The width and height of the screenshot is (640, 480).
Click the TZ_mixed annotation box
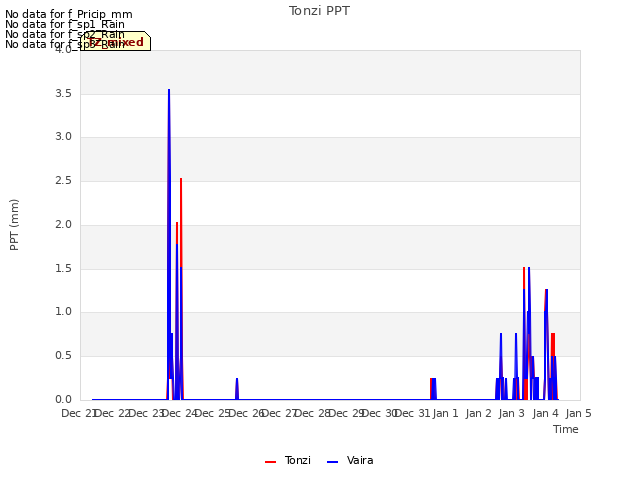(116, 41)
